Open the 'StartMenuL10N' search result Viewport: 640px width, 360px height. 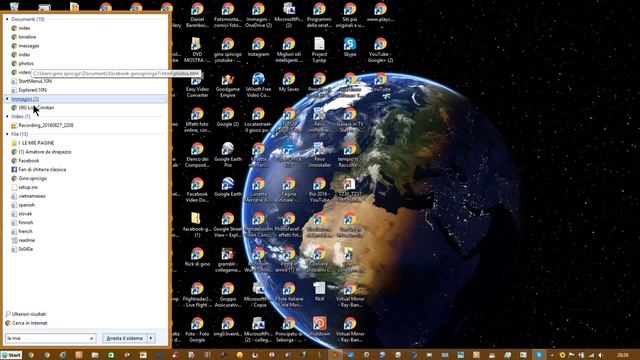(35, 81)
